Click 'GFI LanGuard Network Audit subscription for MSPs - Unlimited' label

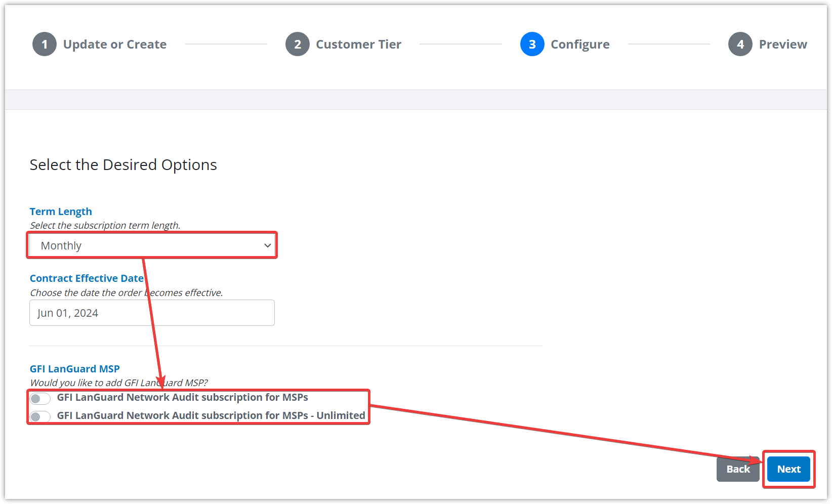(x=211, y=415)
